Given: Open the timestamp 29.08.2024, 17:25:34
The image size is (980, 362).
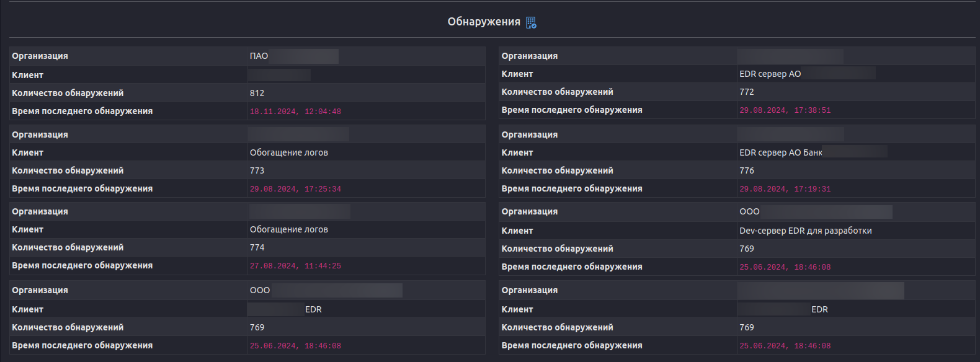Looking at the screenshot, I should [295, 189].
